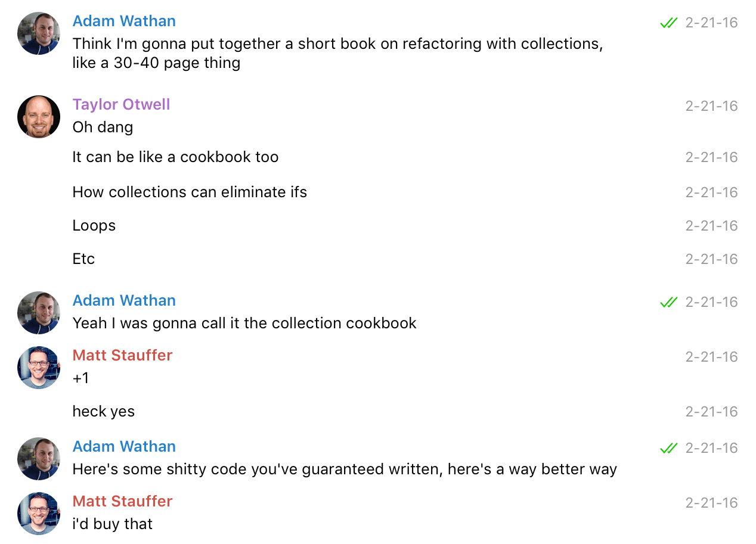Viewport: 756px width, 544px height.
Task: Open Taylor Otwell's profile picture
Action: click(x=39, y=117)
